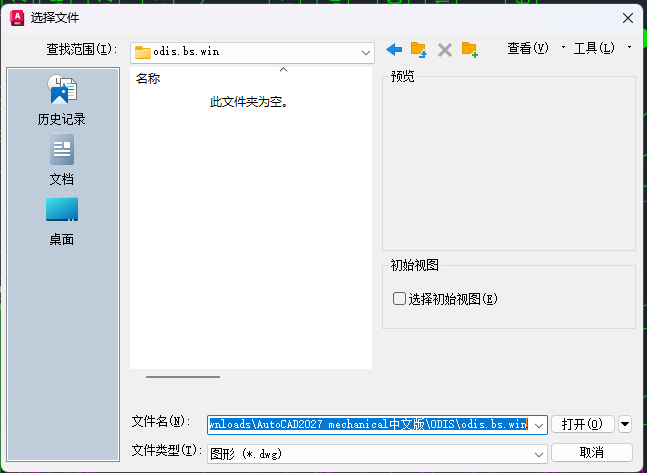Click the 此文件夹为空 message text
Screen dimensions: 647x473
[249, 102]
